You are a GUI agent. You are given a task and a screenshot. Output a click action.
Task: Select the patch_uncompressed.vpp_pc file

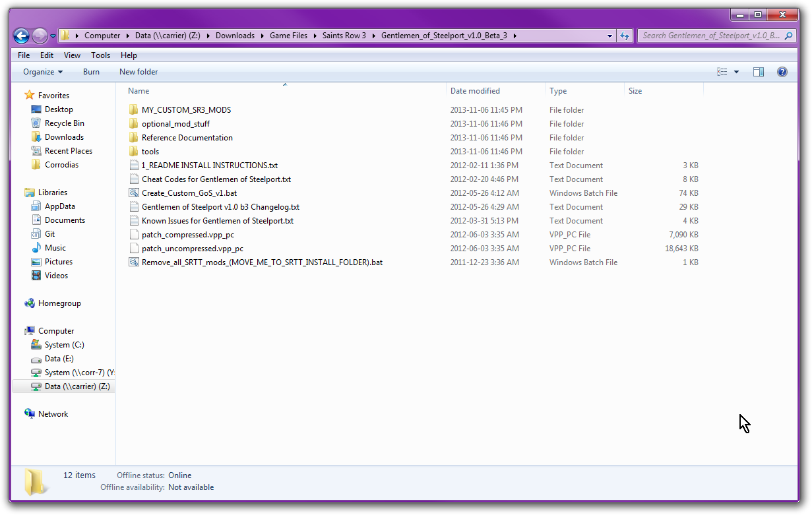[x=193, y=249]
